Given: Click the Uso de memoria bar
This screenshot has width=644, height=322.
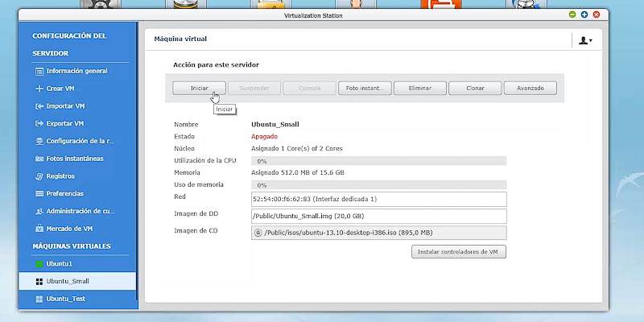Looking at the screenshot, I should click(378, 185).
